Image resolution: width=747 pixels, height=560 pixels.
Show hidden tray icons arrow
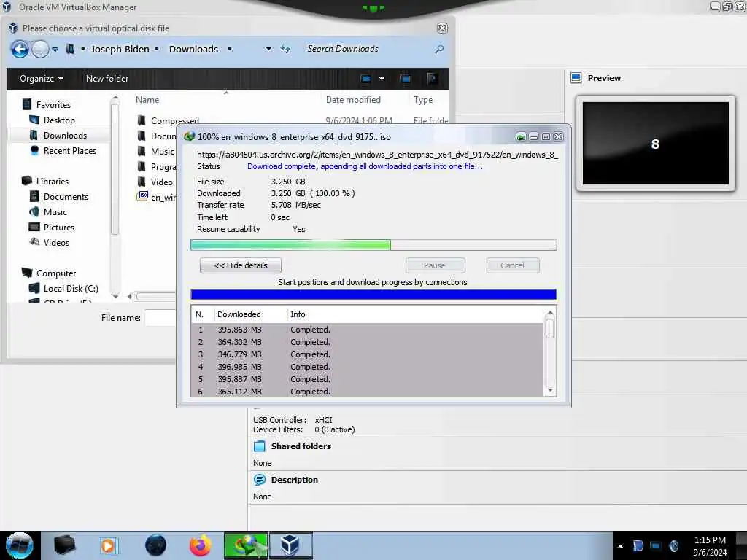point(620,546)
